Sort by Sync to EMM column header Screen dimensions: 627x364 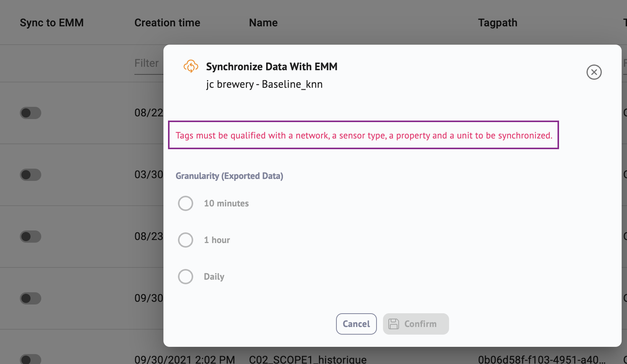tap(52, 23)
